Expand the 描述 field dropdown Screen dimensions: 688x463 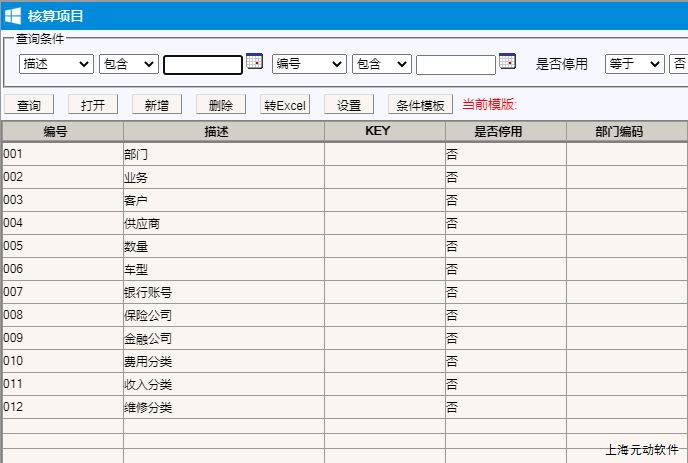(56, 64)
